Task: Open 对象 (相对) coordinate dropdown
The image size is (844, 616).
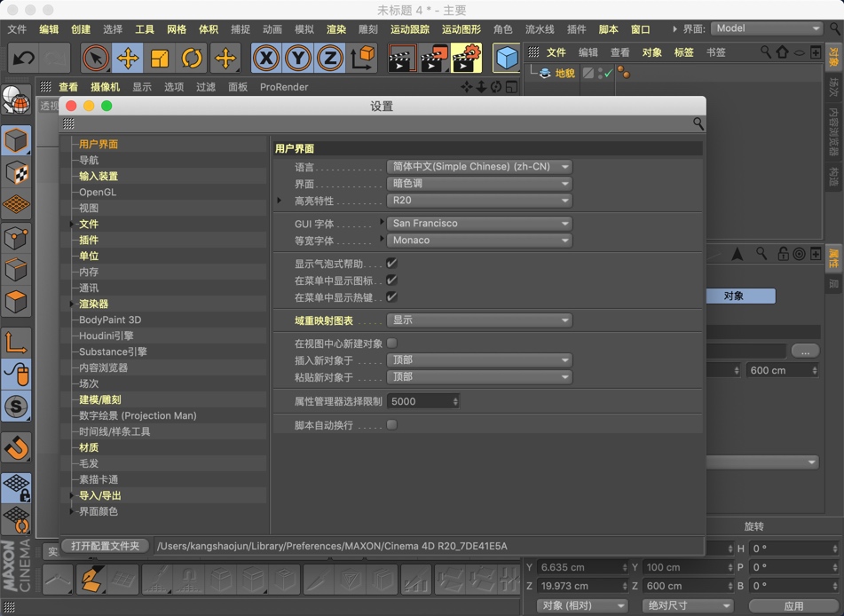Action: tap(582, 605)
